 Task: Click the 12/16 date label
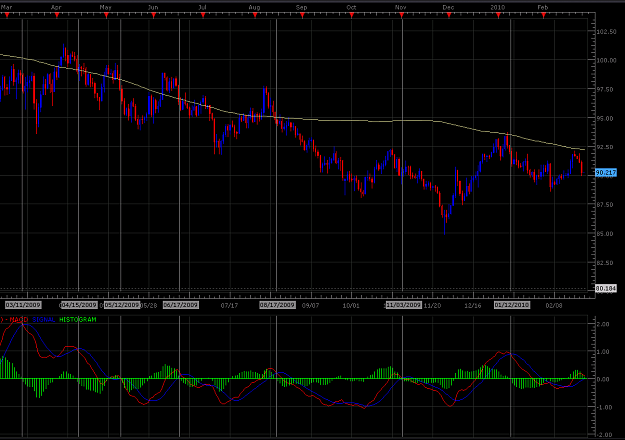(x=473, y=305)
